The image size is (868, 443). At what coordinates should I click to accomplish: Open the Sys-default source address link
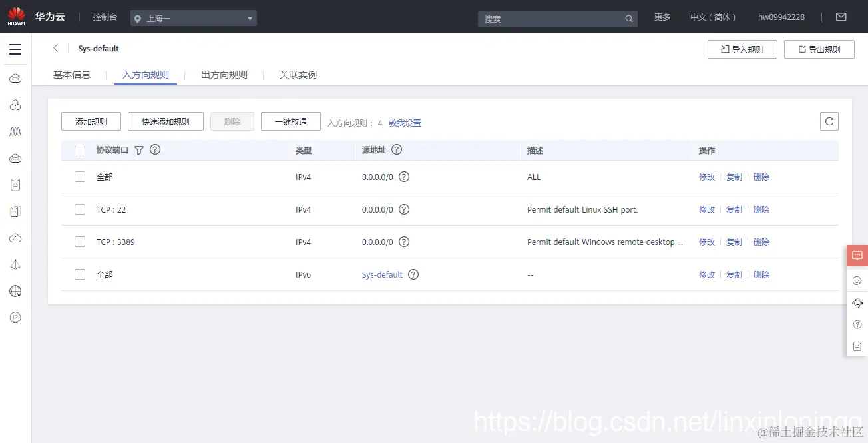tap(382, 274)
